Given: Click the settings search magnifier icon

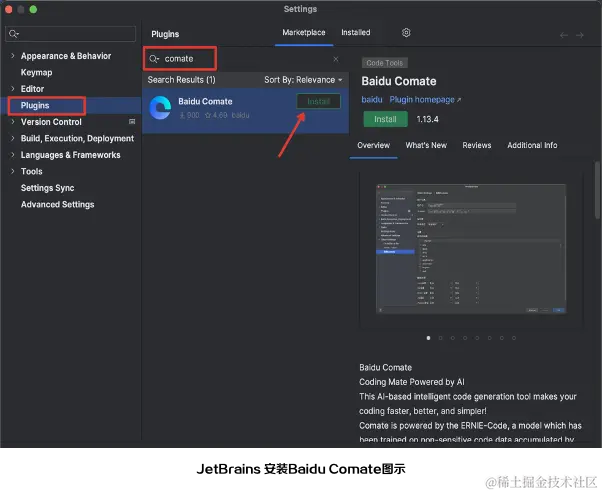Looking at the screenshot, I should point(14,34).
